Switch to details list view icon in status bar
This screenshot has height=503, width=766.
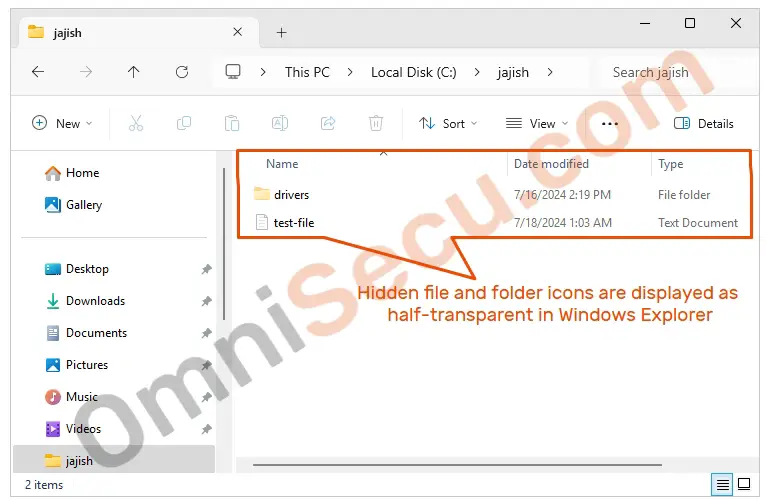pyautogui.click(x=722, y=484)
